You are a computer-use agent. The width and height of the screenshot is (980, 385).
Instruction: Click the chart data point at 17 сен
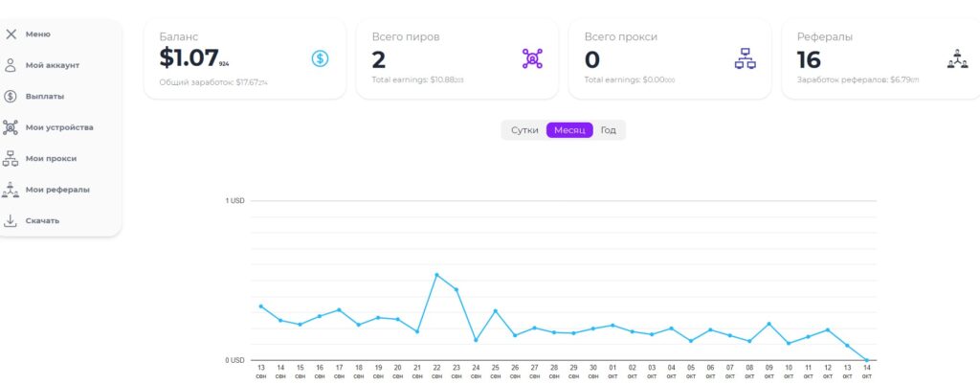(339, 310)
